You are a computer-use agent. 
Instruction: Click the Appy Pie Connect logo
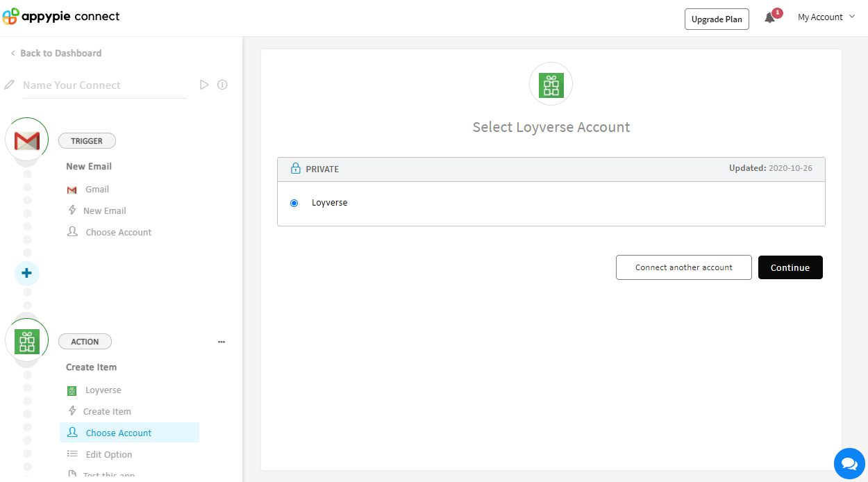61,17
